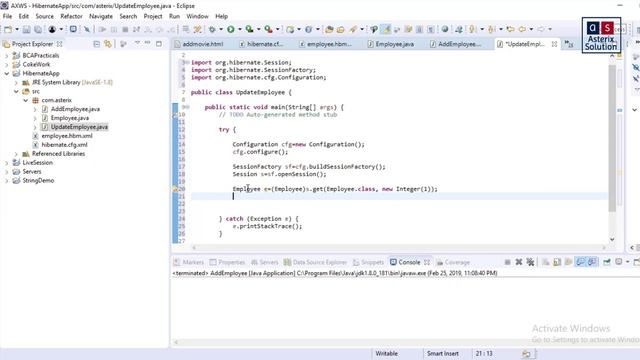The width and height of the screenshot is (640, 360).
Task: Open Display Selected Console dropdown
Action: (x=627, y=262)
